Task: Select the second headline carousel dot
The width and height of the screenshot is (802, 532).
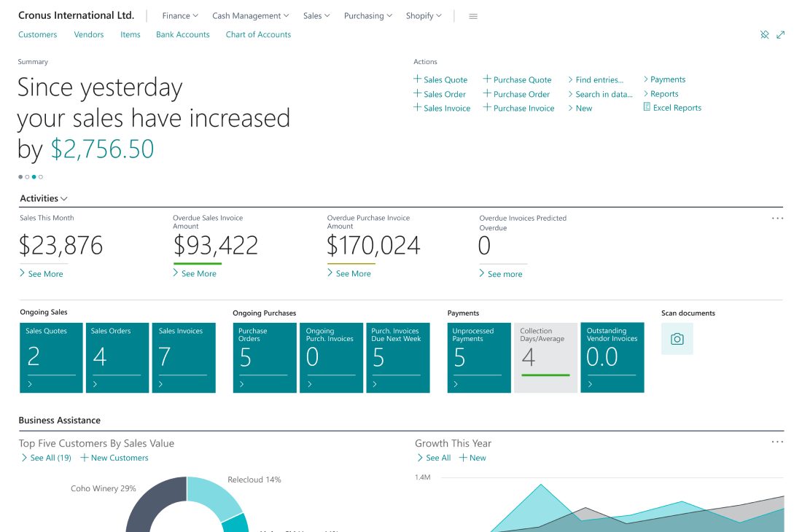Action: click(27, 177)
